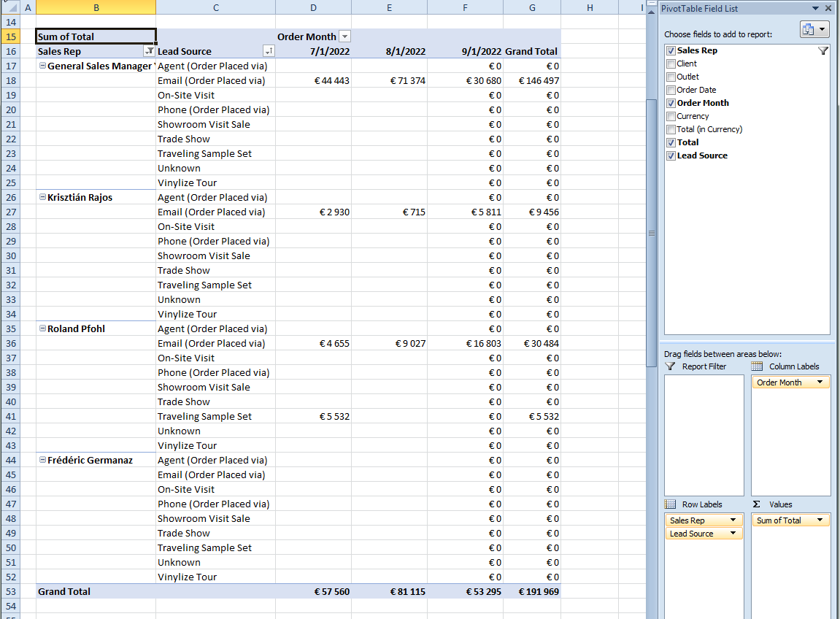Open the Sales Rep header filter button
The height and width of the screenshot is (619, 840).
[149, 51]
